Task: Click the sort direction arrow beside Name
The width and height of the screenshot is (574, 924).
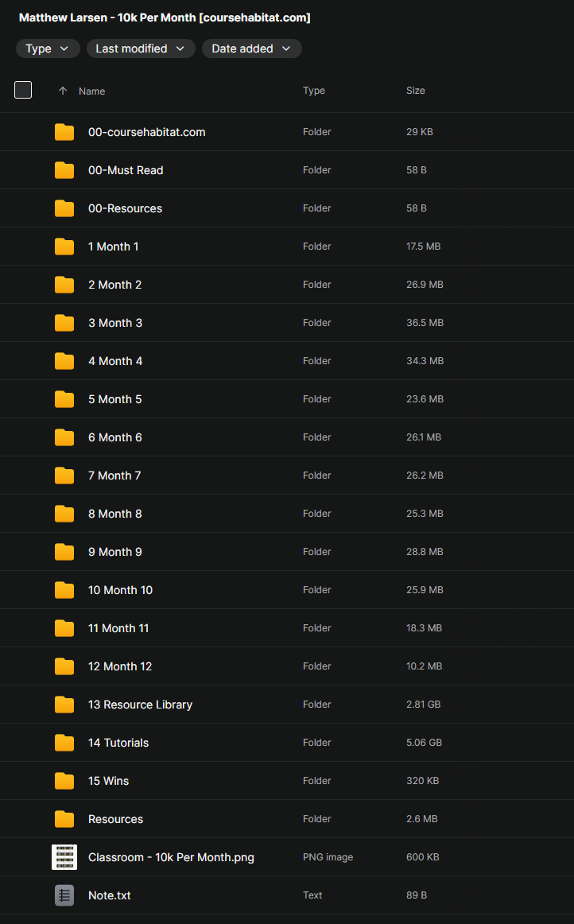Action: pyautogui.click(x=63, y=91)
